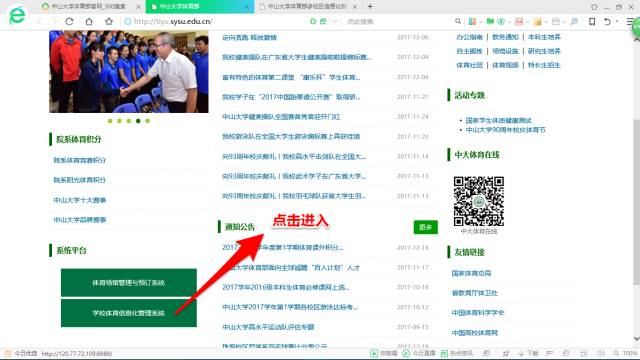Viewport: 640px width, 360px height.
Task: Open 院系阳光体育积分 link
Action: pyautogui.click(x=80, y=180)
